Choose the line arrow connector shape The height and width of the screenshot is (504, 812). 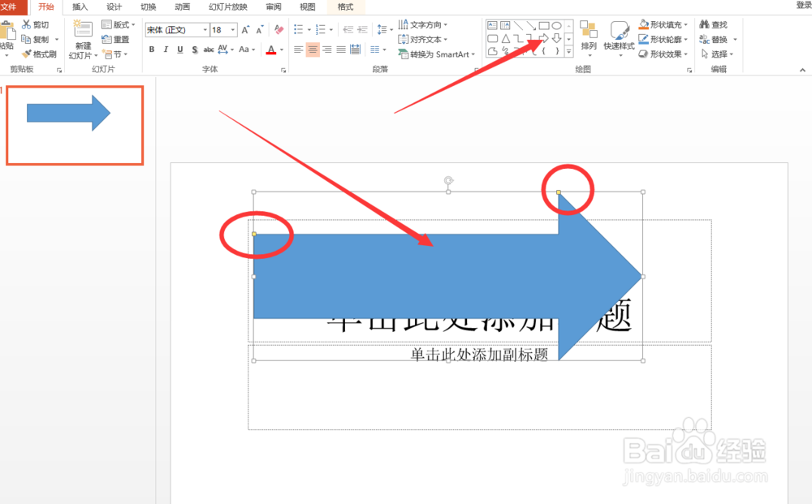click(x=531, y=25)
